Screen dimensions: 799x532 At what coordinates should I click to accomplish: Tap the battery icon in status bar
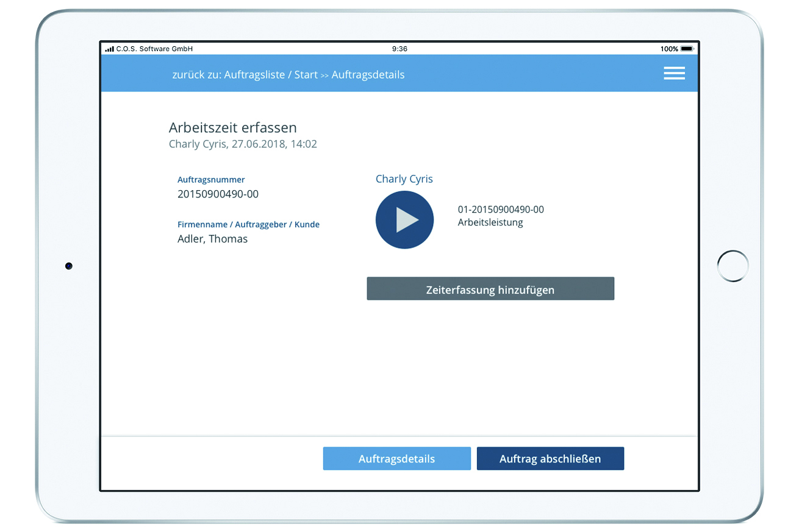point(687,49)
